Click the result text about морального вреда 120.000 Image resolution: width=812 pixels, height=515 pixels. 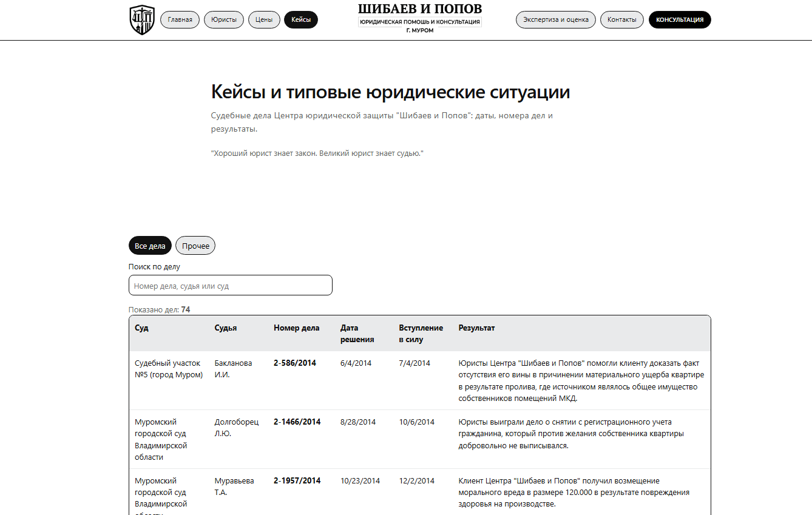(x=574, y=492)
